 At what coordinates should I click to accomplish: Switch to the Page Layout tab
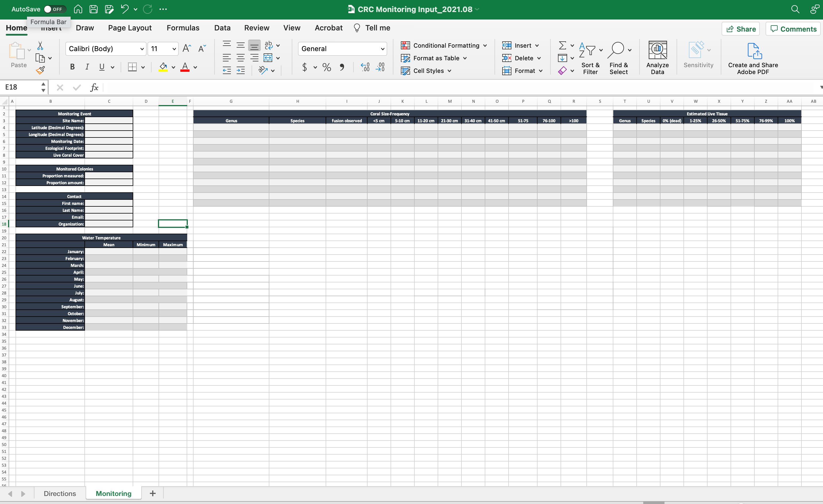click(130, 28)
